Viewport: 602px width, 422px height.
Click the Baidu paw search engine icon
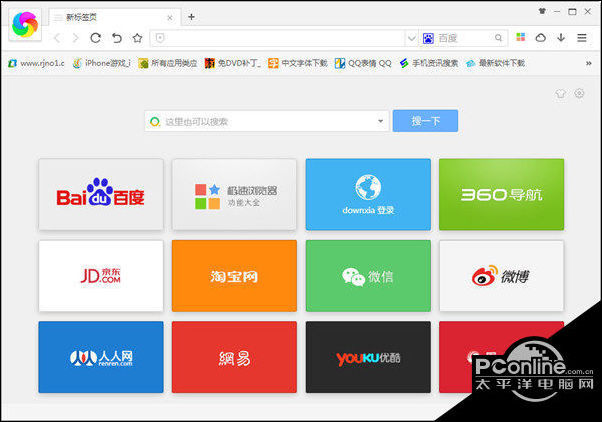click(x=428, y=38)
